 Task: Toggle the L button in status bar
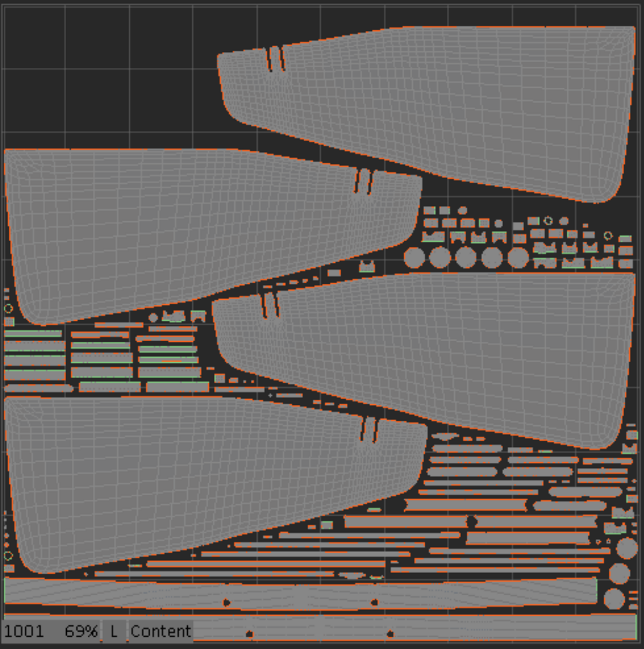pyautogui.click(x=114, y=632)
